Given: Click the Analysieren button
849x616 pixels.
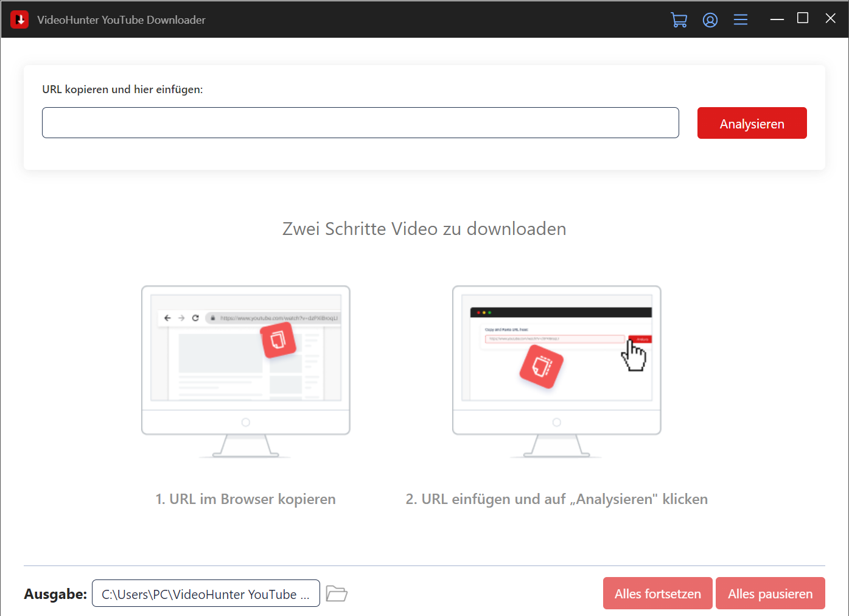Looking at the screenshot, I should (752, 123).
